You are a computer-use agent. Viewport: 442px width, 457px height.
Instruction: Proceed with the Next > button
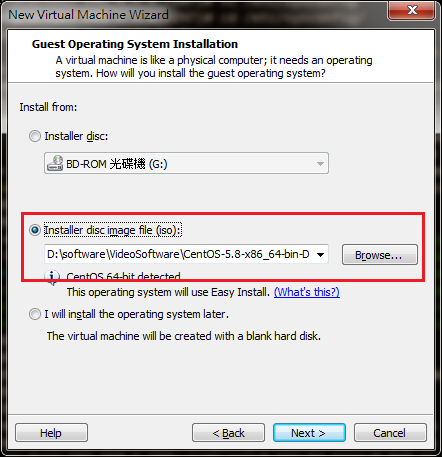pyautogui.click(x=309, y=433)
